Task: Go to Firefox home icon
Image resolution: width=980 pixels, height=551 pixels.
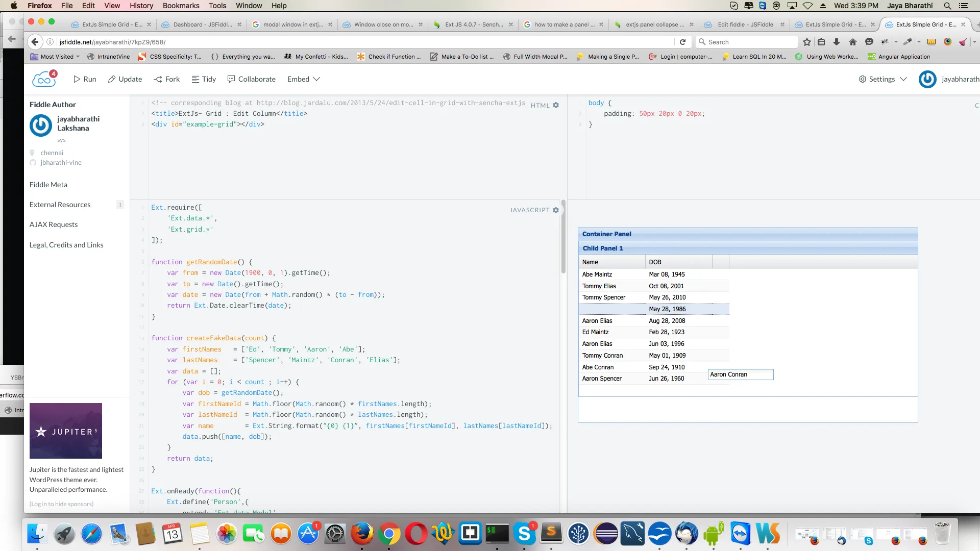Action: [852, 42]
